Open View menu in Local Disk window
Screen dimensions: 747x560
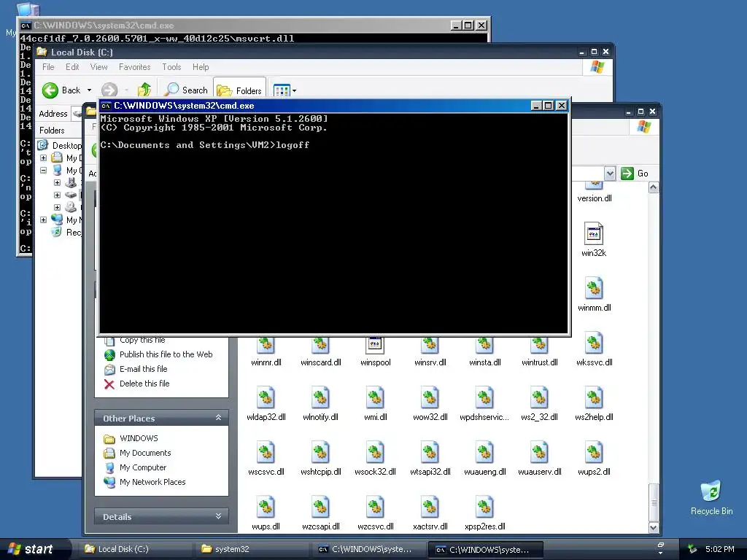pos(98,67)
